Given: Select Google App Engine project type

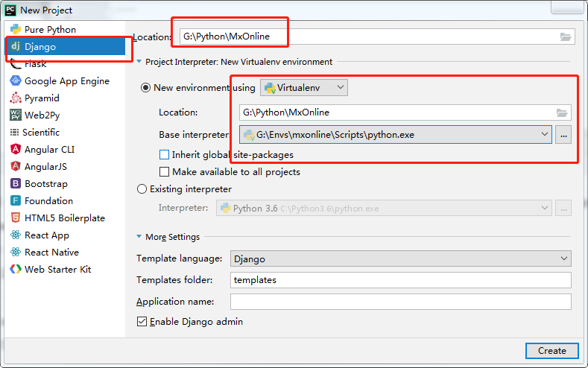Looking at the screenshot, I should (x=66, y=81).
